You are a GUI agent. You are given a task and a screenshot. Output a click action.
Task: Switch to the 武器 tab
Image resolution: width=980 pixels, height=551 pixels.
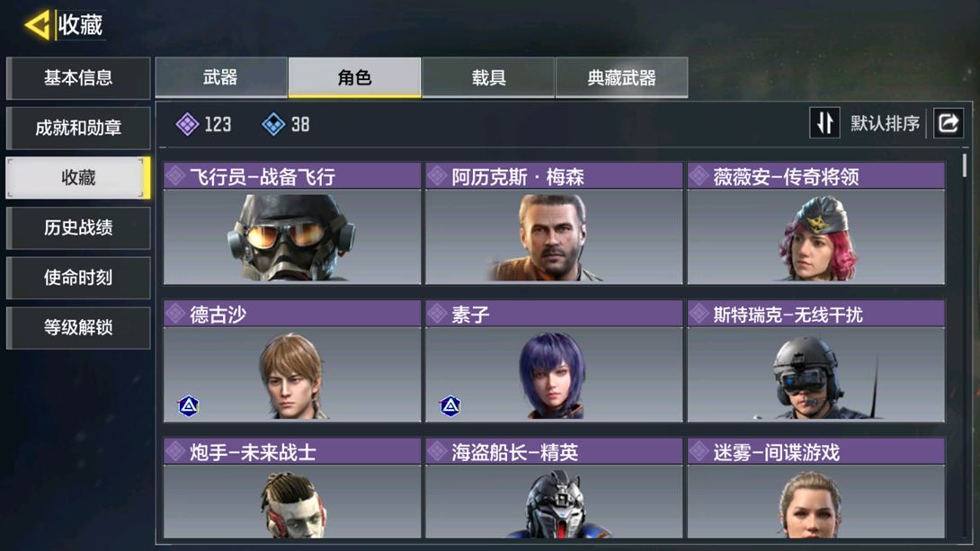(221, 77)
